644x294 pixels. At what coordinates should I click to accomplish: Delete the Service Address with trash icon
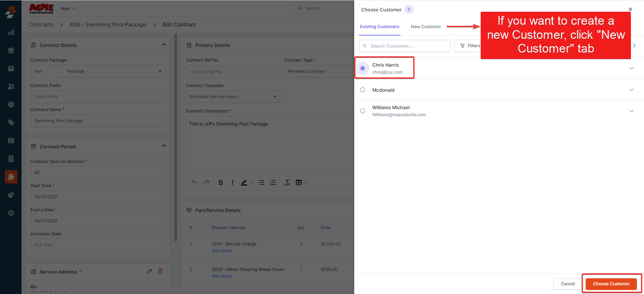coord(160,271)
